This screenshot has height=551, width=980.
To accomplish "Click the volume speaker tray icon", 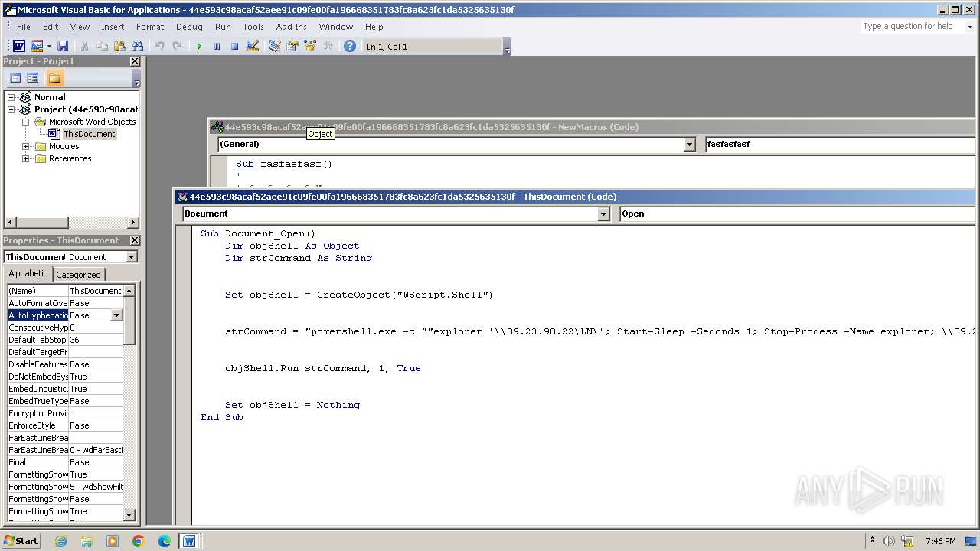I will [888, 541].
